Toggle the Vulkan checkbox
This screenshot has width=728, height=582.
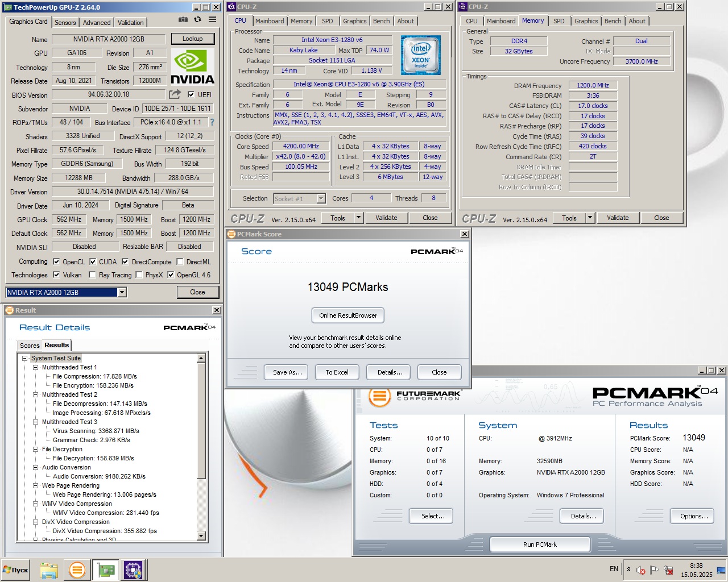56,275
